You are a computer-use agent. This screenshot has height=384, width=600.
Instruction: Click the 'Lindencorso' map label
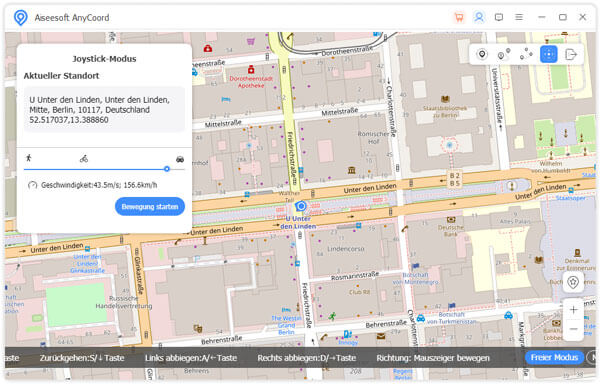click(x=346, y=249)
